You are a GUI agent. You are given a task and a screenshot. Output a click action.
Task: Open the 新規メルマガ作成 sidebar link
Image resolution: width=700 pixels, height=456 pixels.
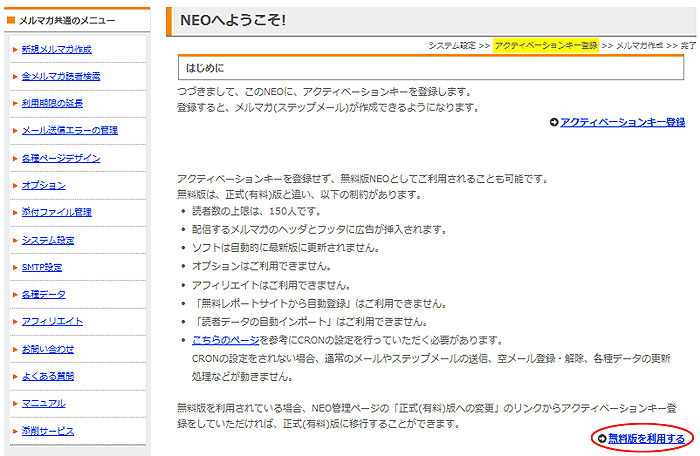(x=57, y=49)
